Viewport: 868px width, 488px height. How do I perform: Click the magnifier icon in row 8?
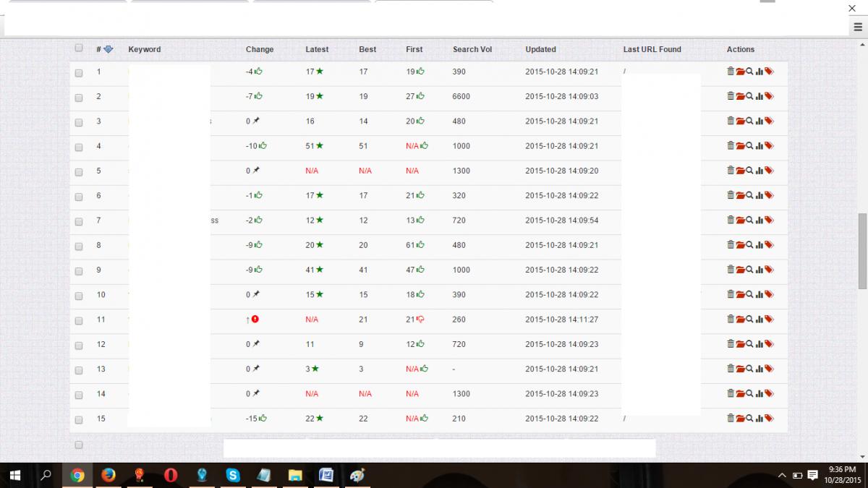coord(750,245)
